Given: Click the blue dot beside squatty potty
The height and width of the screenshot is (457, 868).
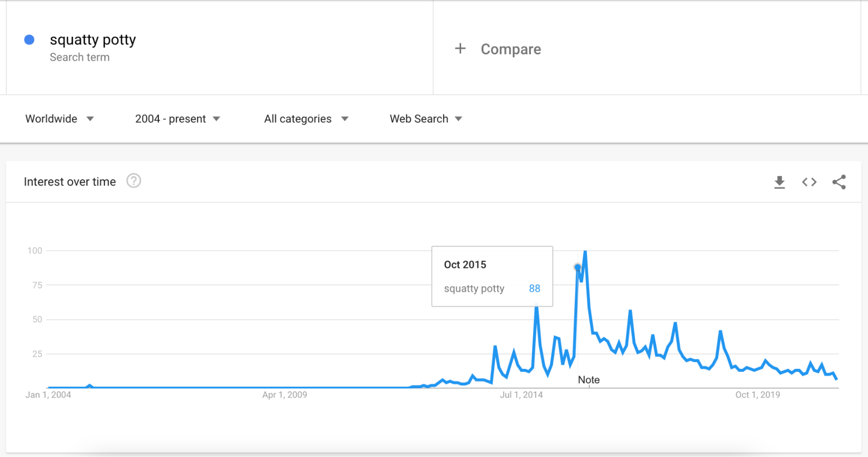Looking at the screenshot, I should [x=29, y=40].
